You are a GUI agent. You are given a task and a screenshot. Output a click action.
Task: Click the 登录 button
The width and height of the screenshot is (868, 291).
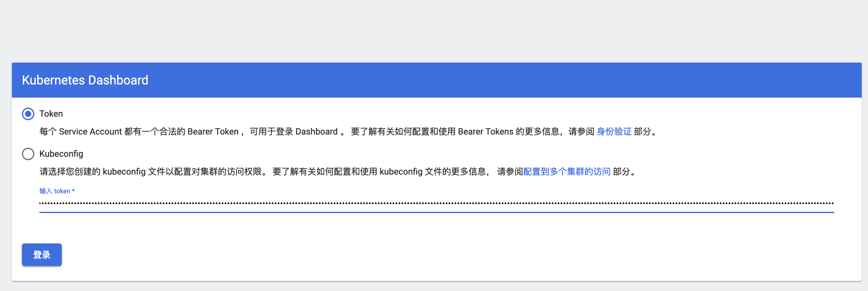(x=42, y=254)
